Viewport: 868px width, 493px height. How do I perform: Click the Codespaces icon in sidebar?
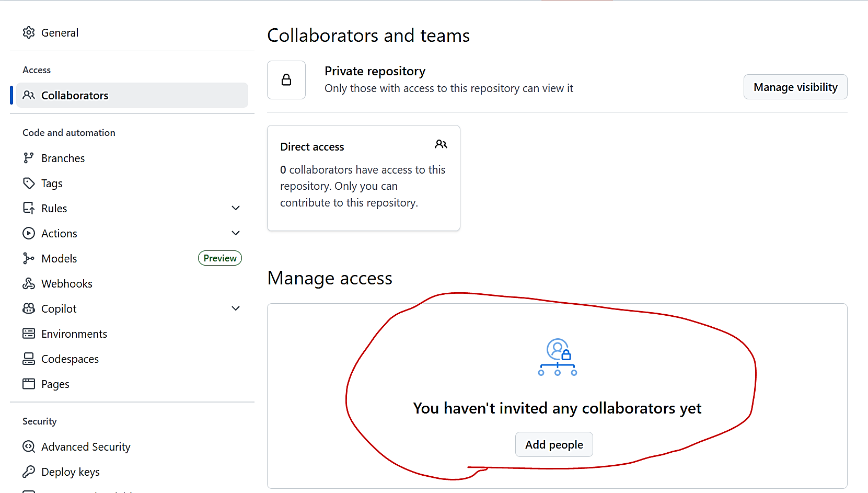(x=29, y=359)
